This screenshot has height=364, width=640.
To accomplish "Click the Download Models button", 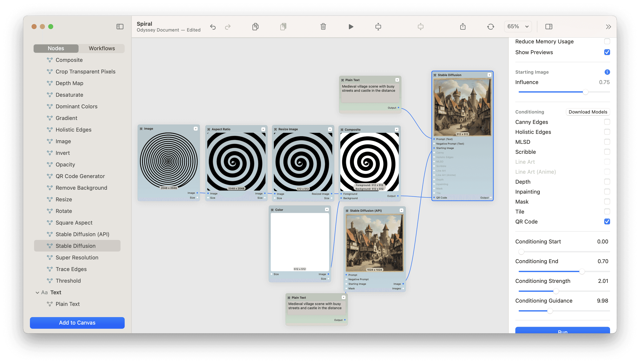I will tap(588, 112).
